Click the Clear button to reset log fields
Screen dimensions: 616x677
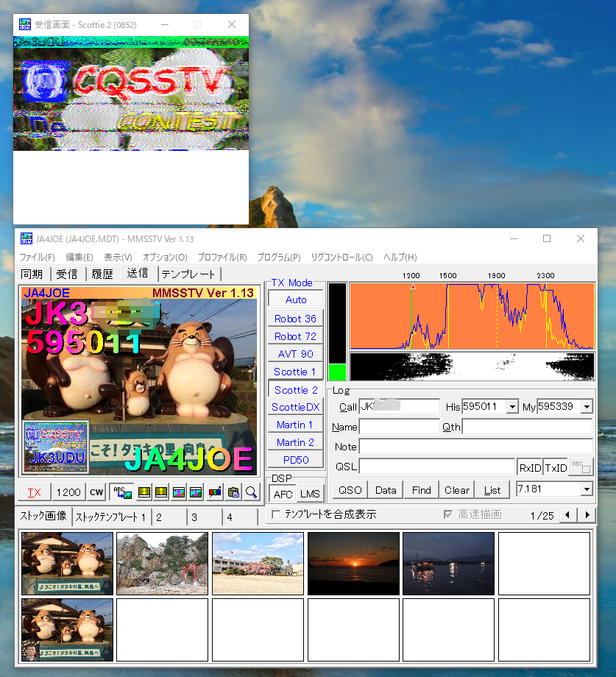click(x=456, y=489)
